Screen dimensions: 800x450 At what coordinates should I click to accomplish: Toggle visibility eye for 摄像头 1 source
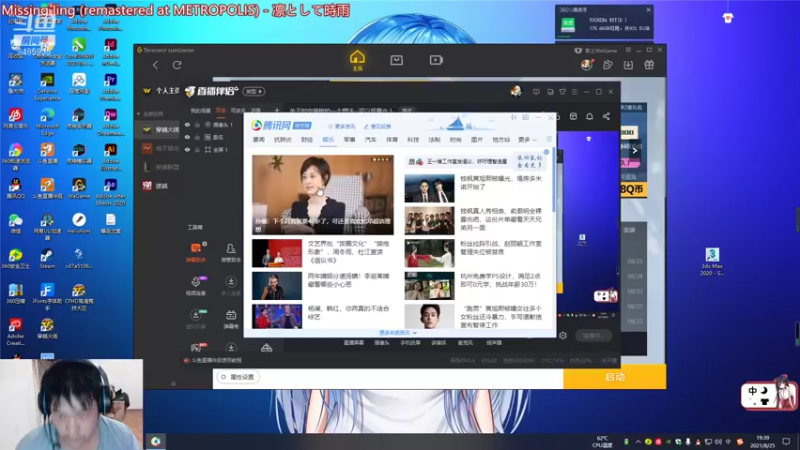187,124
